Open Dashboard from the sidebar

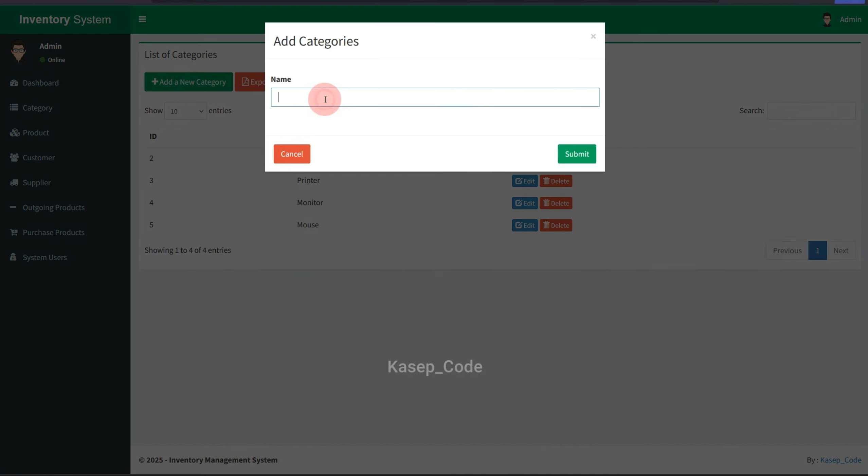40,83
